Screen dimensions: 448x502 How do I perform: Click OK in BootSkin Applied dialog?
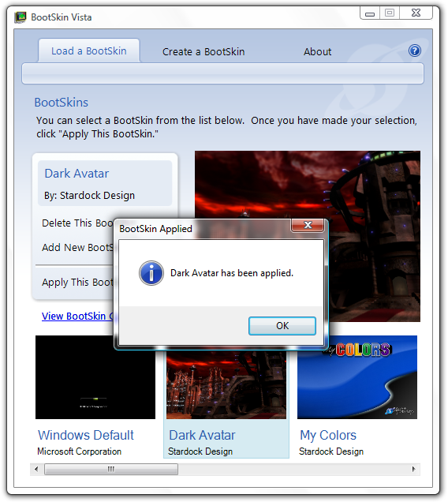click(x=282, y=326)
